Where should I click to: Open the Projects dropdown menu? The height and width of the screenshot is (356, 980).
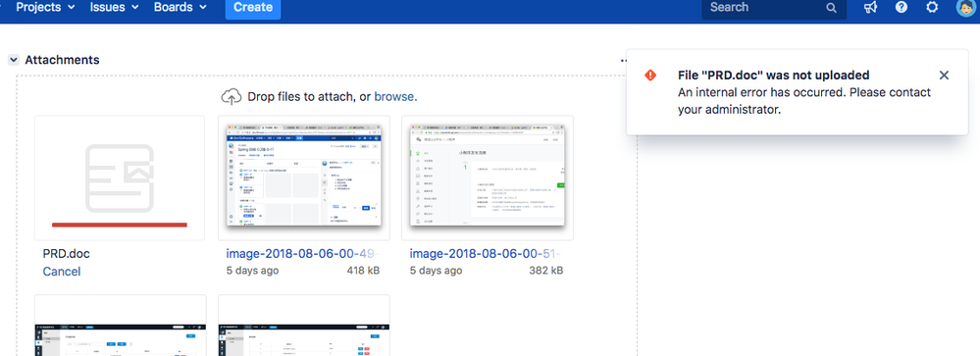tap(45, 8)
